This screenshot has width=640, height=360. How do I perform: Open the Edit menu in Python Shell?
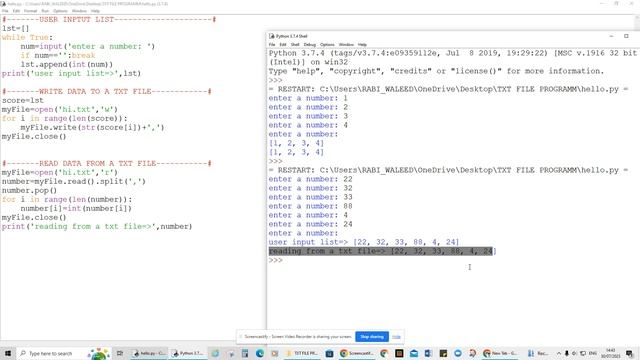coord(283,44)
